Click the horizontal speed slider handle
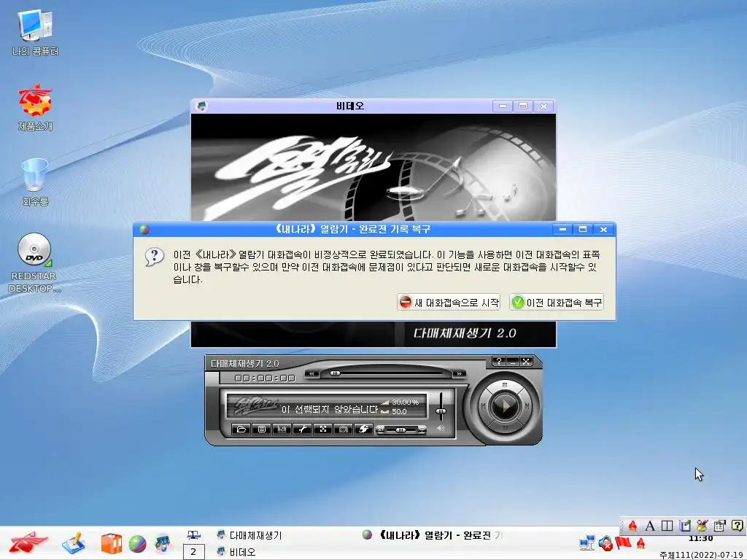This screenshot has width=747, height=560. [x=400, y=430]
